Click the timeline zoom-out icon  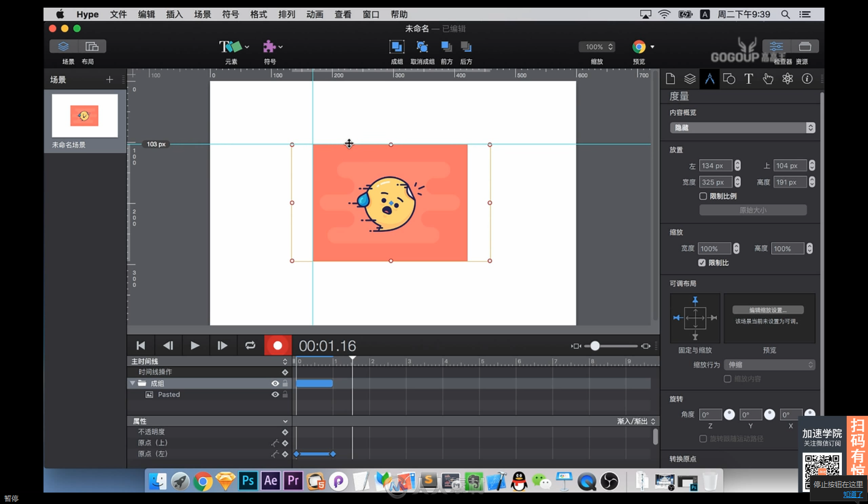(576, 346)
